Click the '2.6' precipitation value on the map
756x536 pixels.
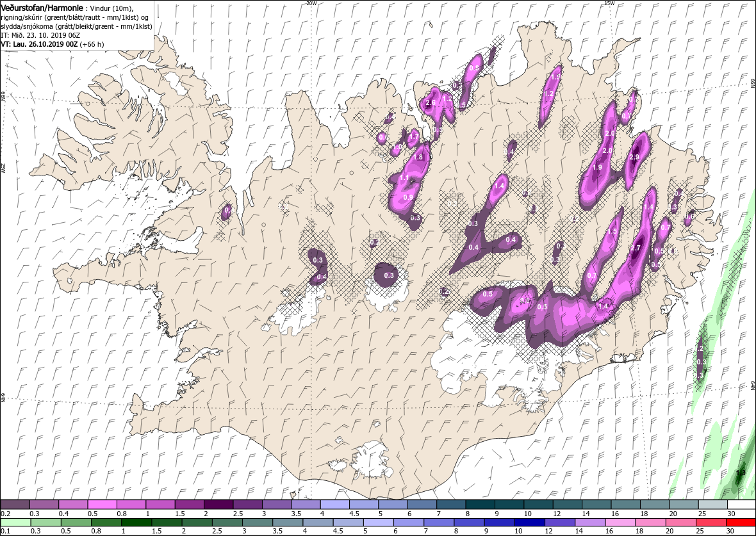[431, 102]
